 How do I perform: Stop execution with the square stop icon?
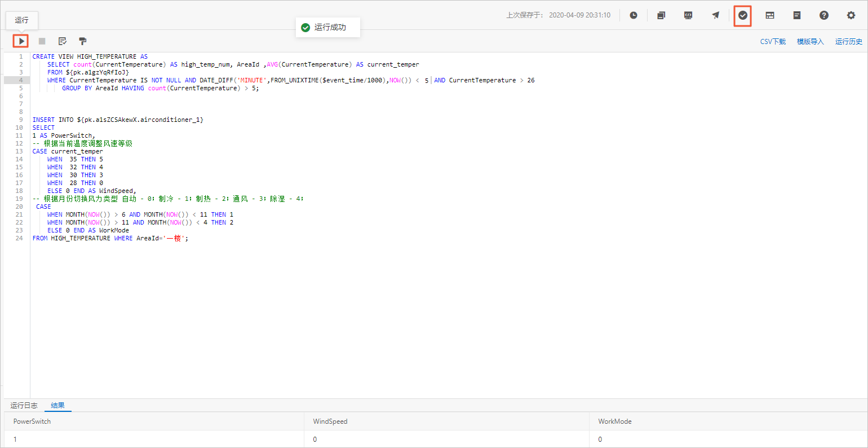(x=42, y=41)
